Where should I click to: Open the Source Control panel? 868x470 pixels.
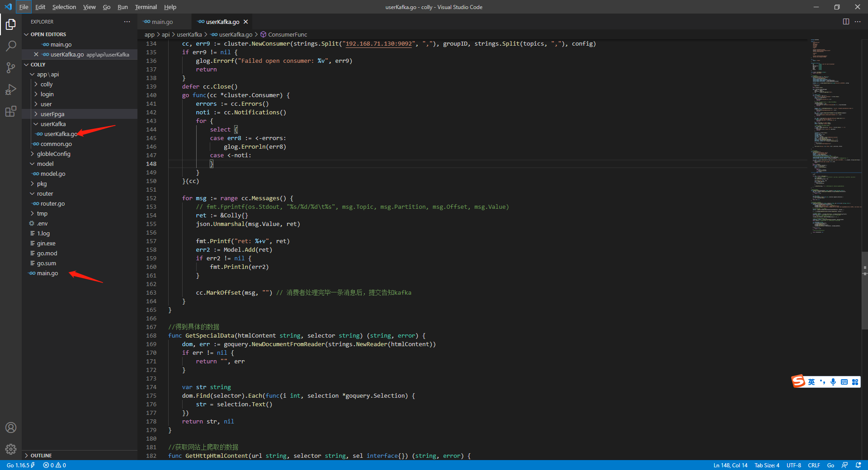coord(11,67)
